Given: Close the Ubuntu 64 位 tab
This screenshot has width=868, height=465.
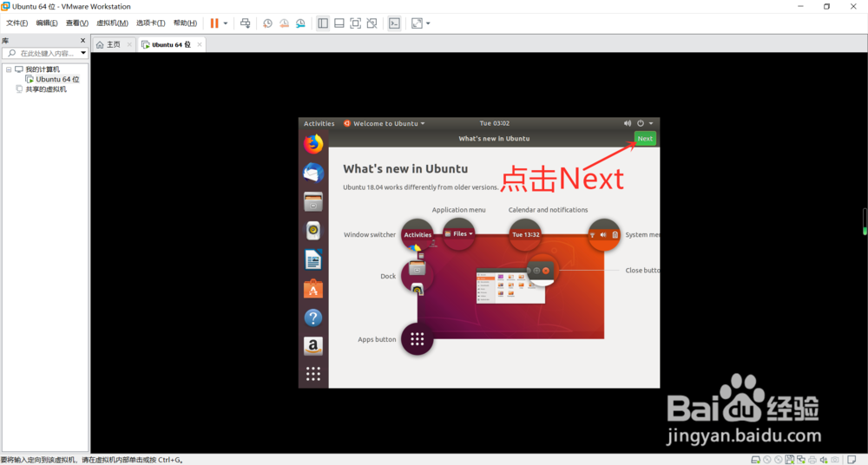Looking at the screenshot, I should click(200, 44).
